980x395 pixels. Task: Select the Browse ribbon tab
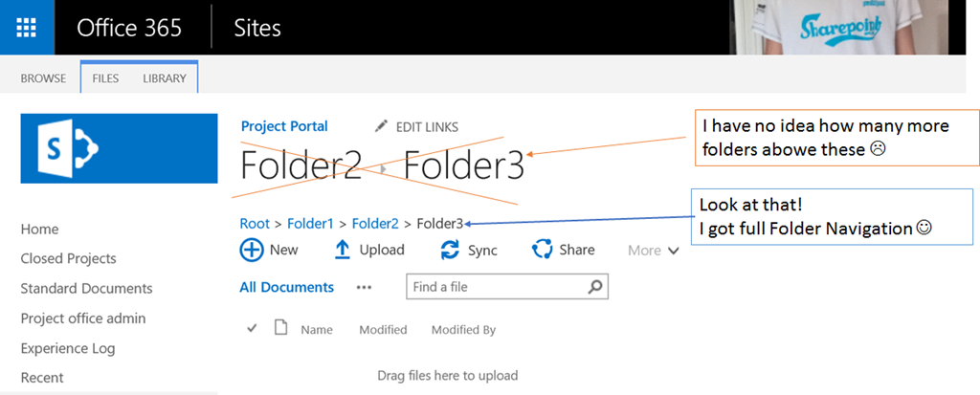44,78
